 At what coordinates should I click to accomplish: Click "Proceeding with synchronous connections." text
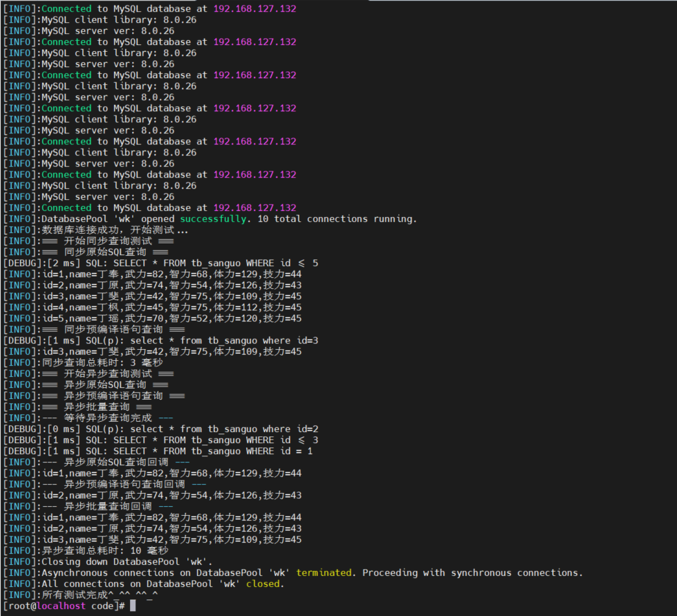point(472,573)
